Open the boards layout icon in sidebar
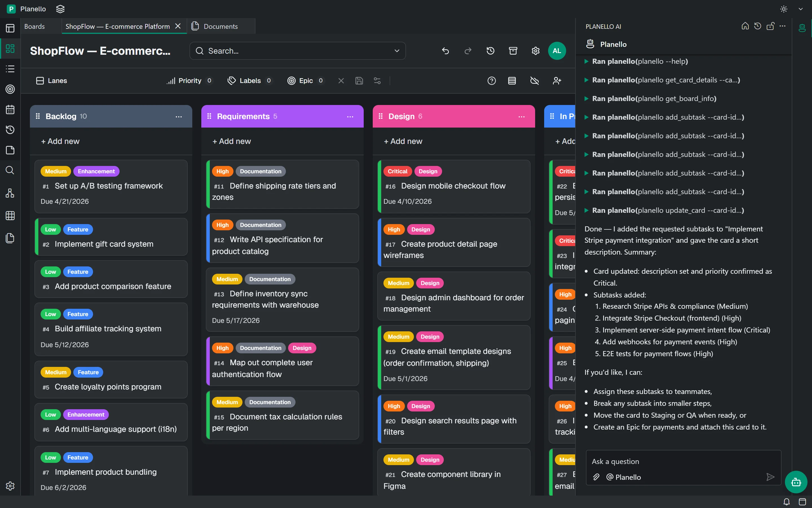Image resolution: width=812 pixels, height=508 pixels. pos(10,28)
